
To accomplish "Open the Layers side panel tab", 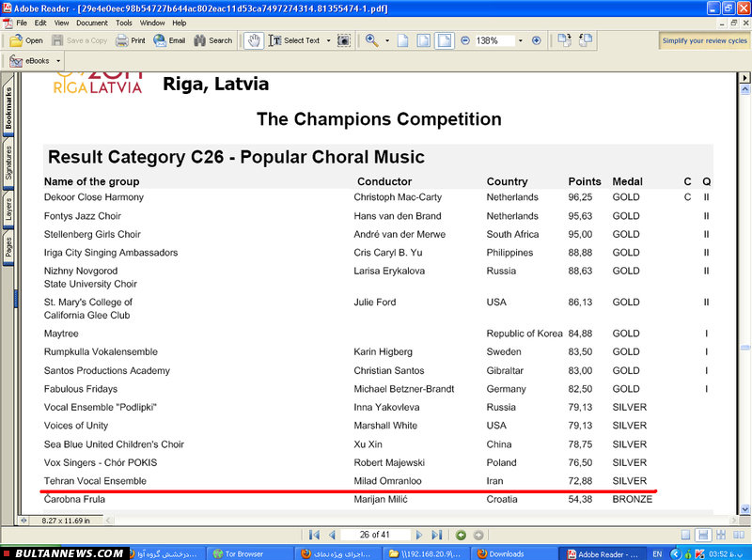I will point(8,209).
